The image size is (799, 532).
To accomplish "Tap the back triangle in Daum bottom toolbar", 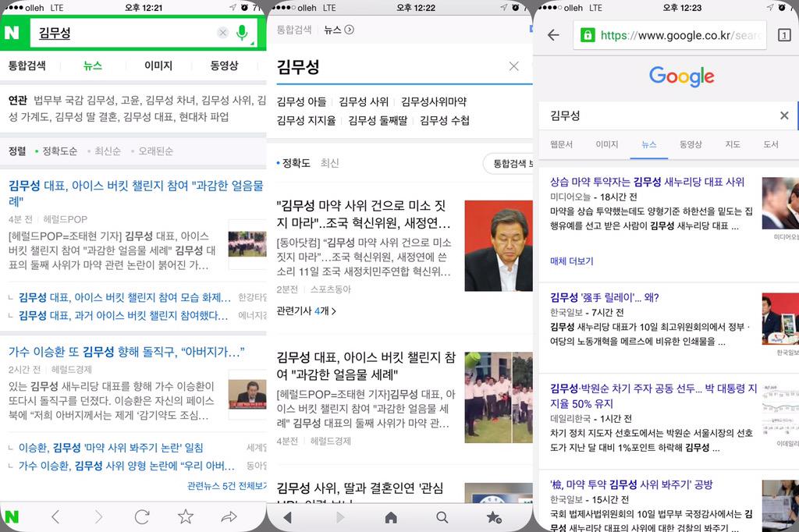I will pos(287,518).
